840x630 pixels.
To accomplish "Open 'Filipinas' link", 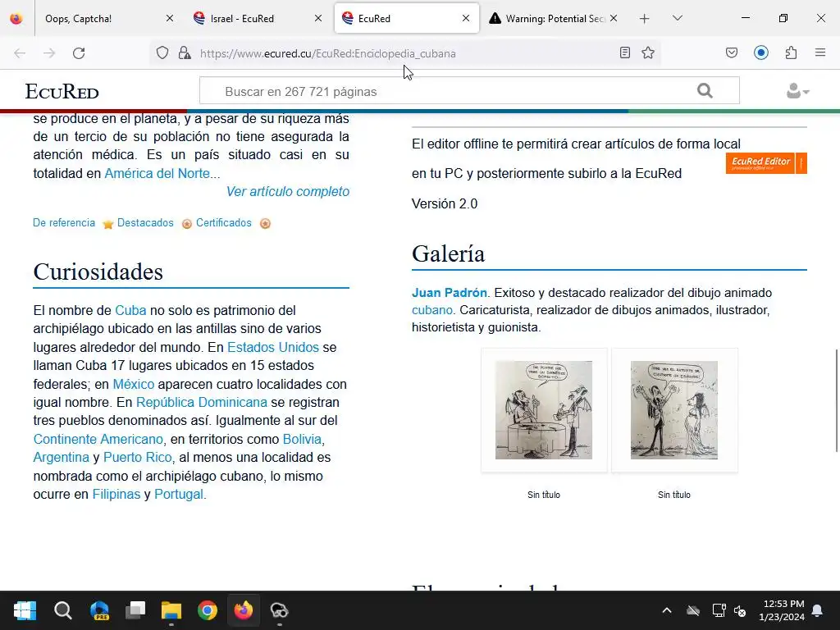I will (x=116, y=495).
